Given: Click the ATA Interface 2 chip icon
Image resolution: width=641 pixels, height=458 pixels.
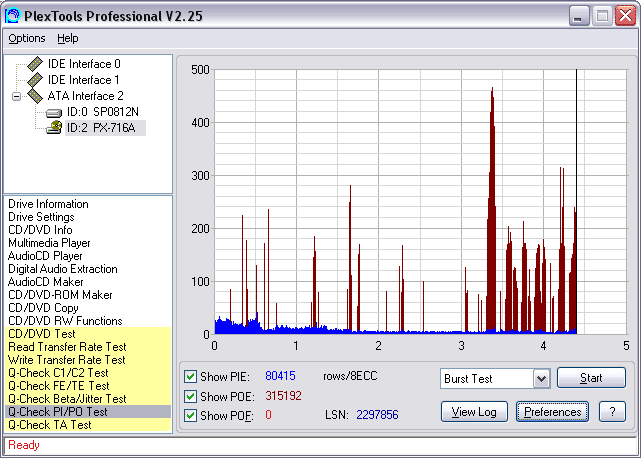Looking at the screenshot, I should (35, 96).
